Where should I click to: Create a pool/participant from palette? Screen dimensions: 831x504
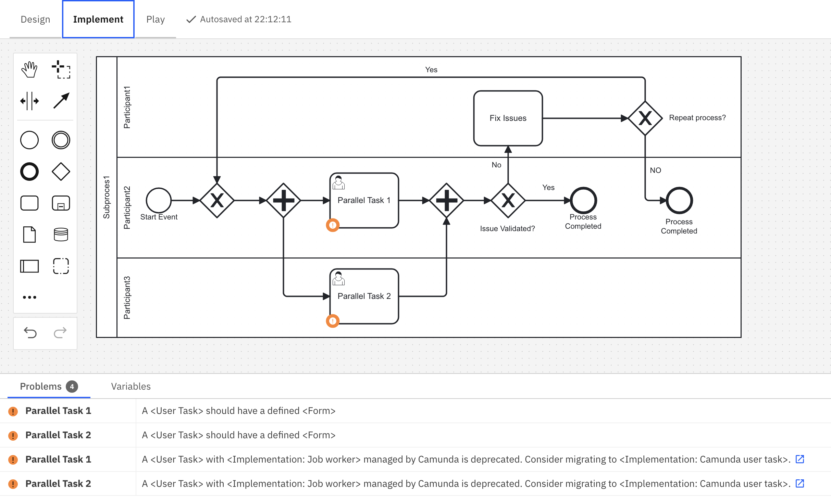[x=29, y=266]
